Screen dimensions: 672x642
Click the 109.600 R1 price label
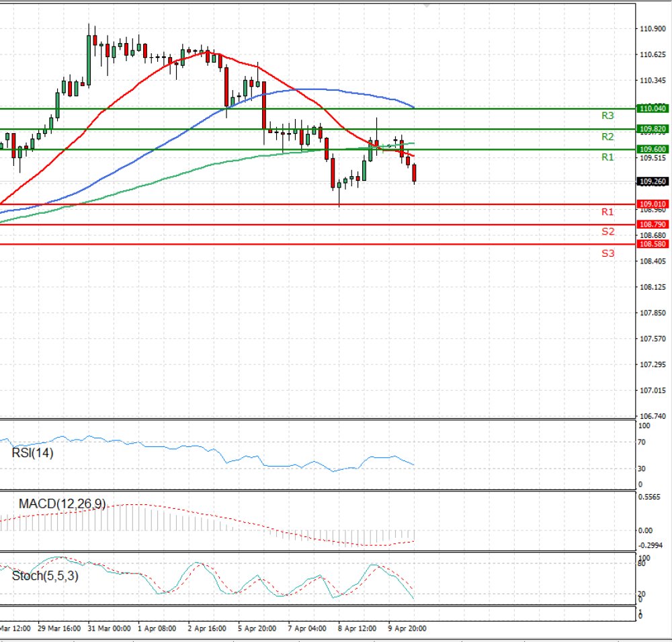653,149
